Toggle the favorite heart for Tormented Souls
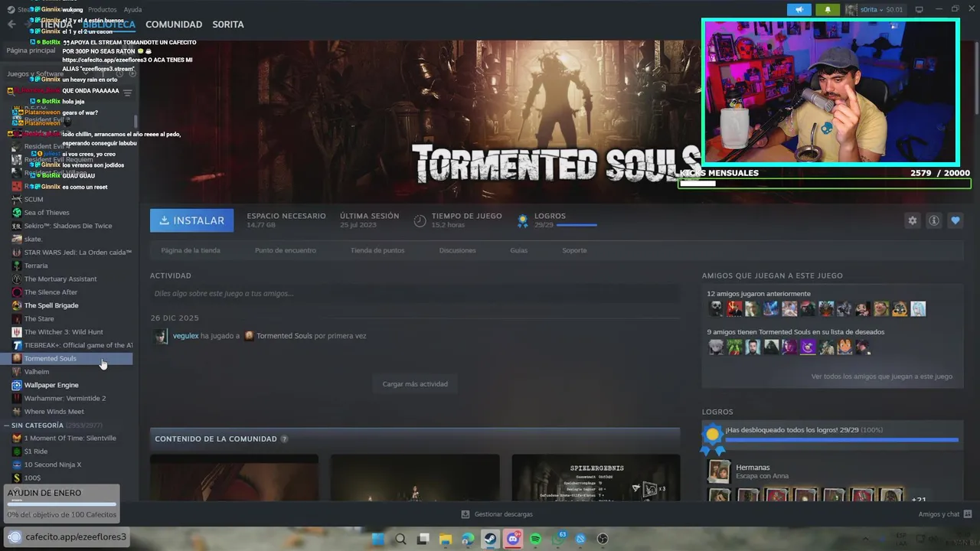 955,220
